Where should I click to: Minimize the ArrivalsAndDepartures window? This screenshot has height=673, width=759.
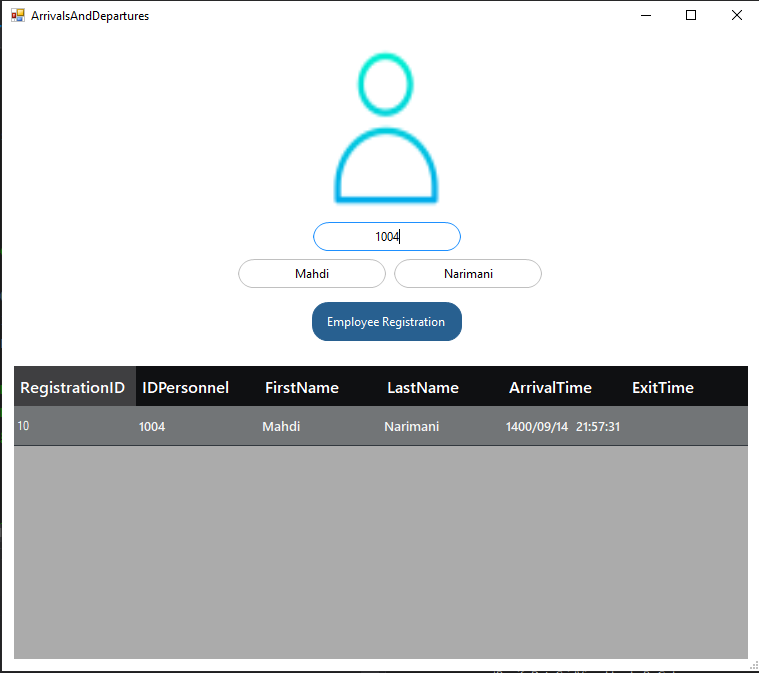point(646,15)
